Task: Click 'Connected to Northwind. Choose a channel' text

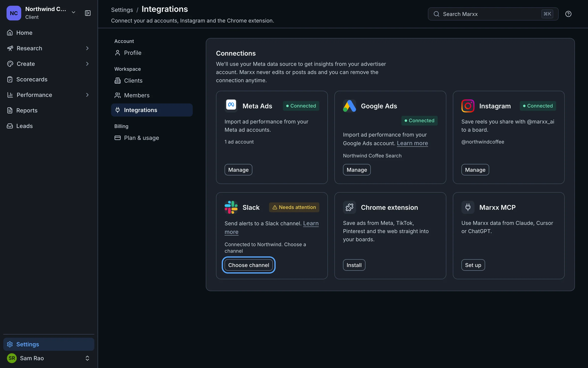Action: click(265, 248)
